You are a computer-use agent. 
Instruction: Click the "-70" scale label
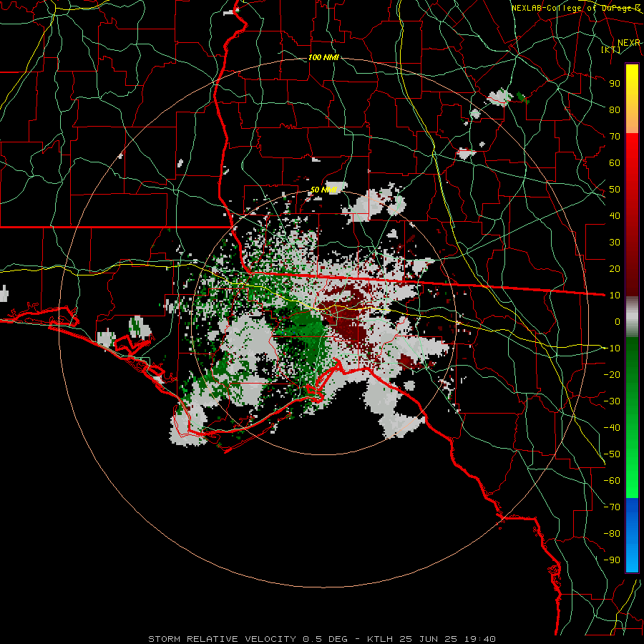tap(612, 507)
